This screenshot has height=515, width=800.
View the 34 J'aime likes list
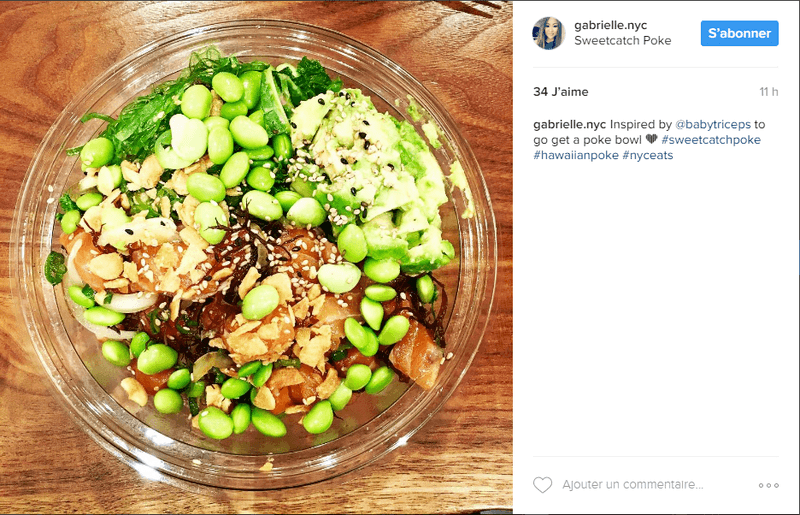(560, 92)
